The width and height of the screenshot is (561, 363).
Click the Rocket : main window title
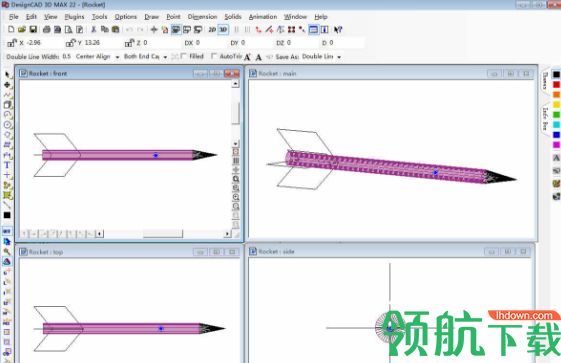pos(277,73)
